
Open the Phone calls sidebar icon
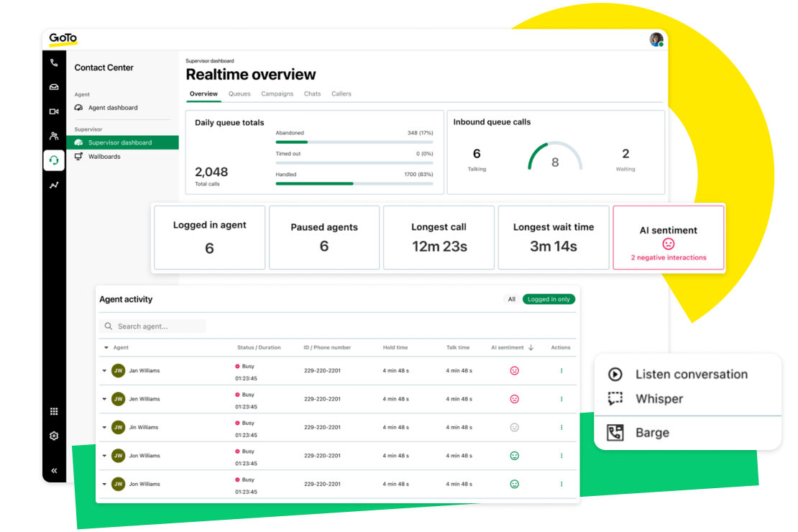pos(54,63)
